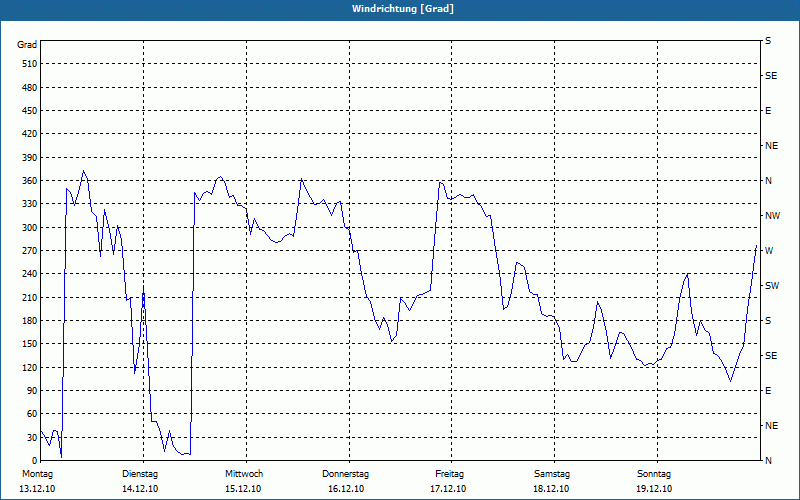The width and height of the screenshot is (800, 500).
Task: Select the Grad axis unit label
Action: (x=27, y=45)
